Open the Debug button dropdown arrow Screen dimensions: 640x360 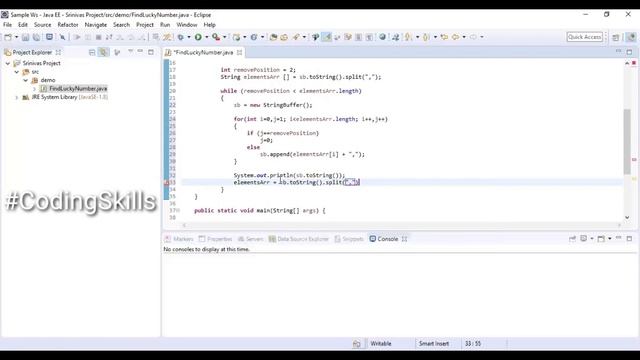click(x=189, y=37)
